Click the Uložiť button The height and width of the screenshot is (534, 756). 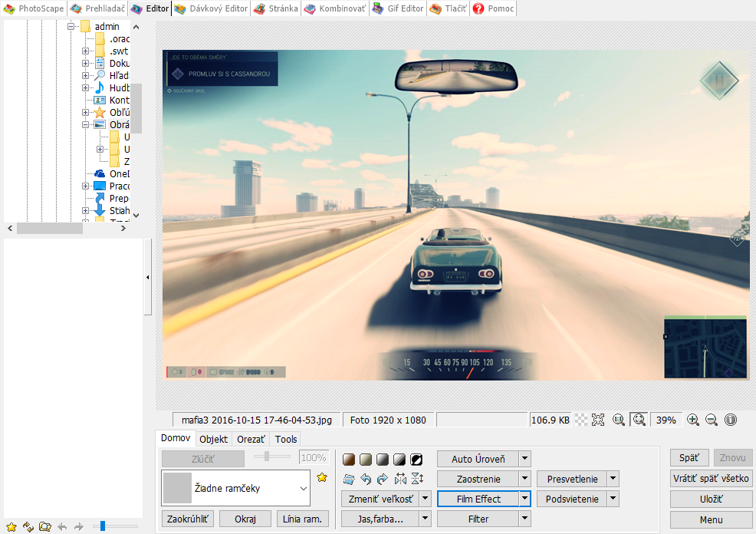(x=711, y=499)
